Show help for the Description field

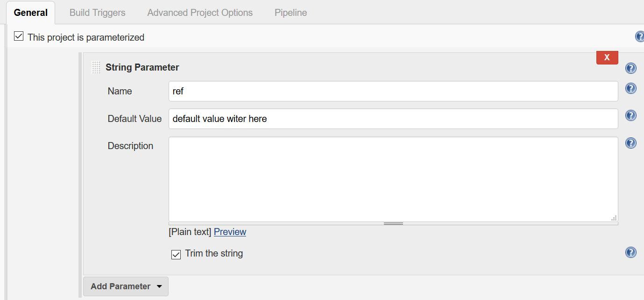(x=630, y=143)
